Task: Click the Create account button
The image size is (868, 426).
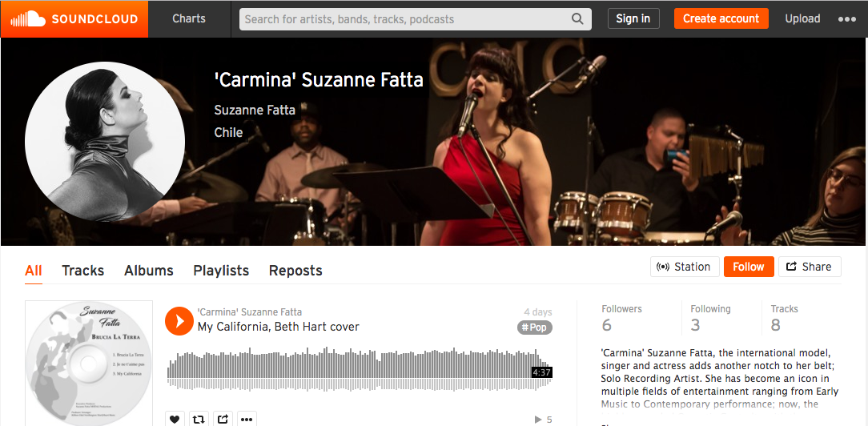Action: (721, 18)
